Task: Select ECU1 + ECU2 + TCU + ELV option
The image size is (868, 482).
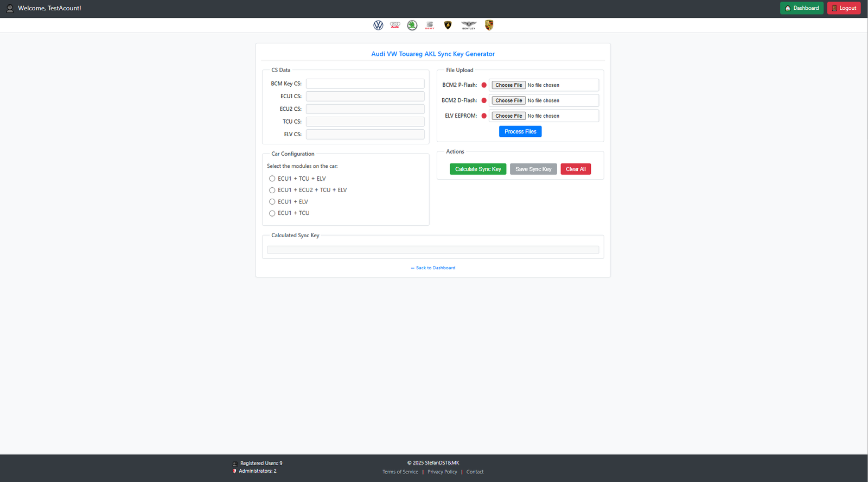Action: click(272, 190)
